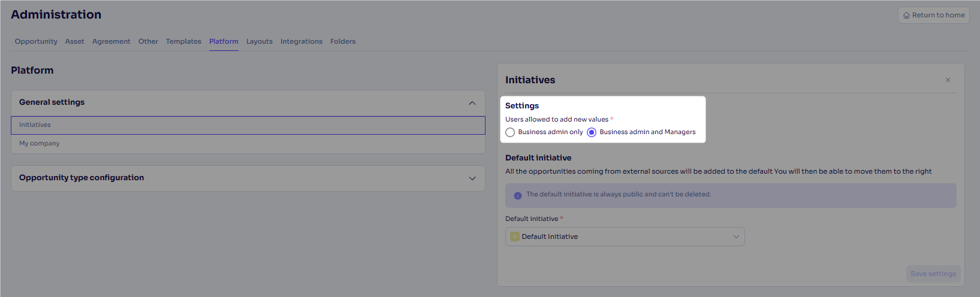Click the home icon in Return to home

point(906,16)
